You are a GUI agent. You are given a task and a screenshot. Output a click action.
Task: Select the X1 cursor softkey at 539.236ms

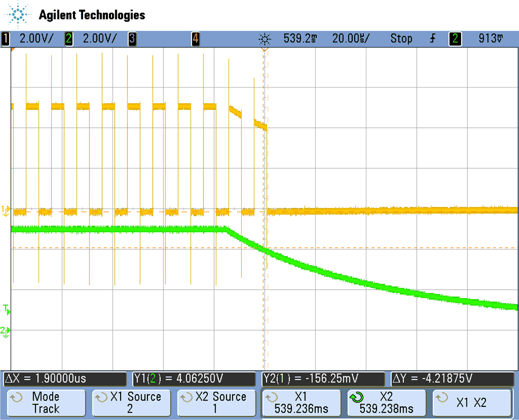tap(301, 402)
